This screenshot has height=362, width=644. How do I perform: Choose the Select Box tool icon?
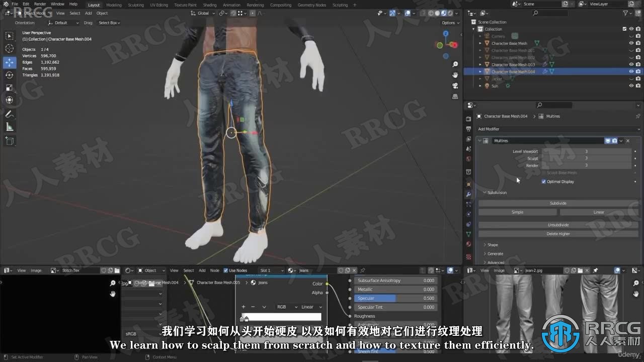tap(10, 36)
